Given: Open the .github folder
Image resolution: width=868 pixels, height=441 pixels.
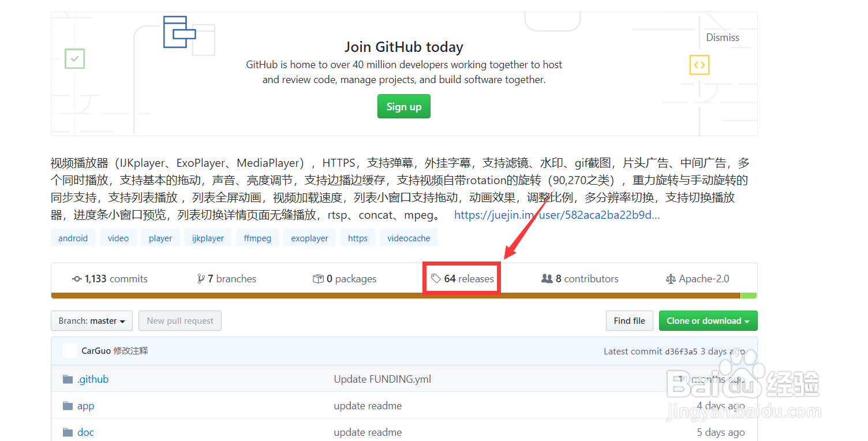Looking at the screenshot, I should coord(93,379).
